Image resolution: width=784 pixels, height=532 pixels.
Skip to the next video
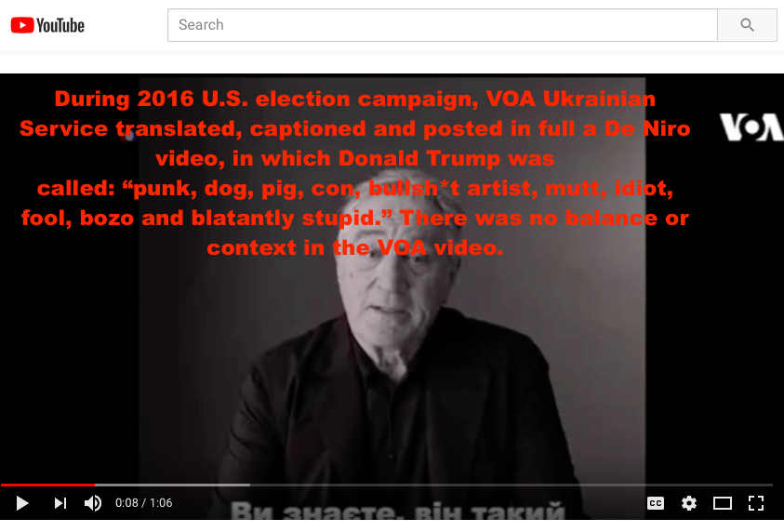(60, 503)
